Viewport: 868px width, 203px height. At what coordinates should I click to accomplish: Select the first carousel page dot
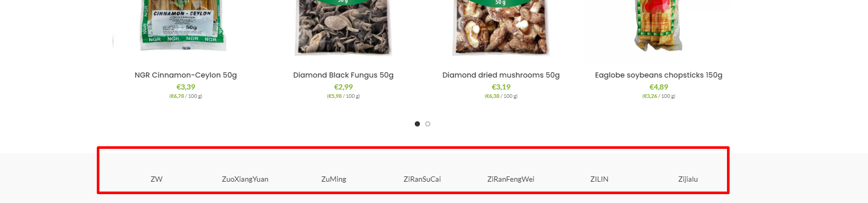pyautogui.click(x=417, y=124)
